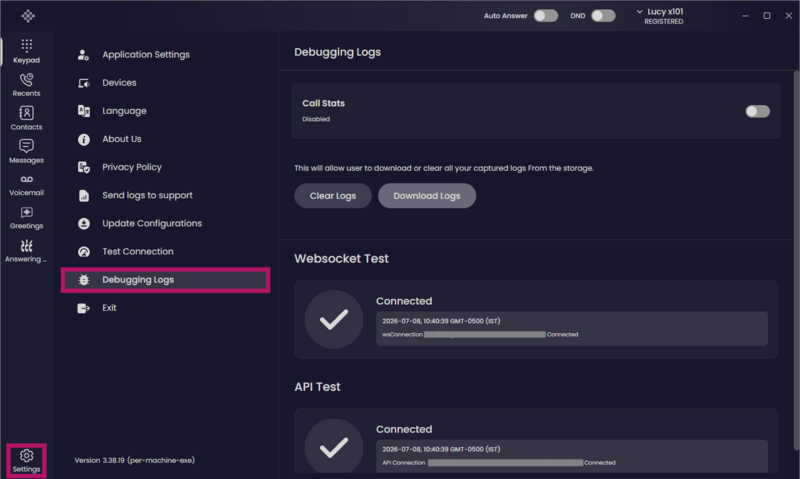Screen dimensions: 800x479
Task: Click the Update Configurations download icon
Action: pyautogui.click(x=84, y=223)
